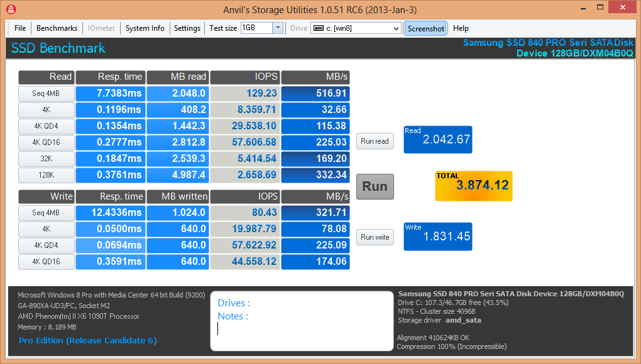Screen dimensions: 641x364
Task: Click the Pro Edition (Release Candidate 6) text
Action: [x=88, y=341]
